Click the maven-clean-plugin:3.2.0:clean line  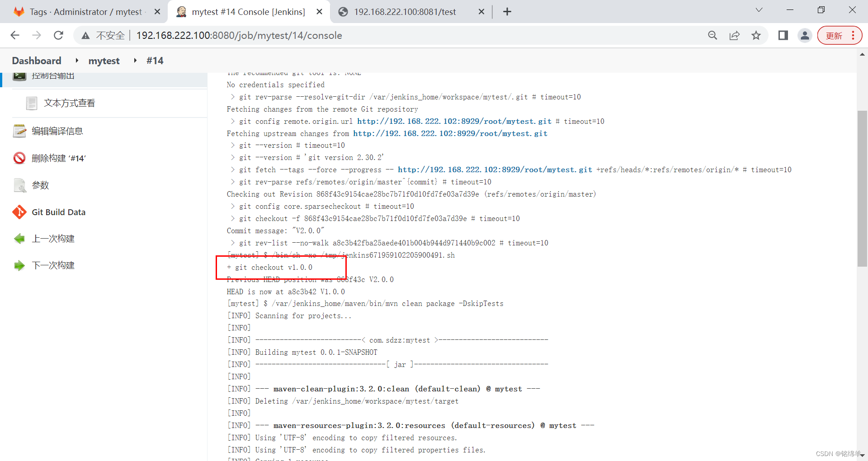click(x=383, y=389)
